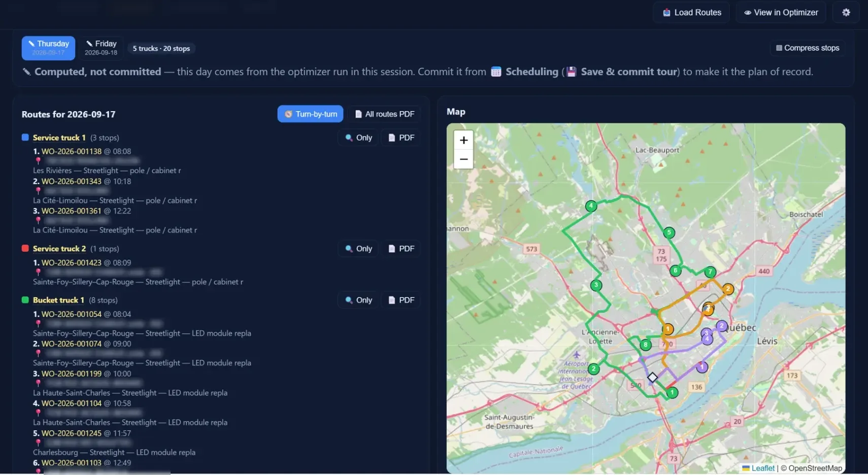Click the Service truck 1 heading
The height and width of the screenshot is (475, 868).
pos(59,138)
